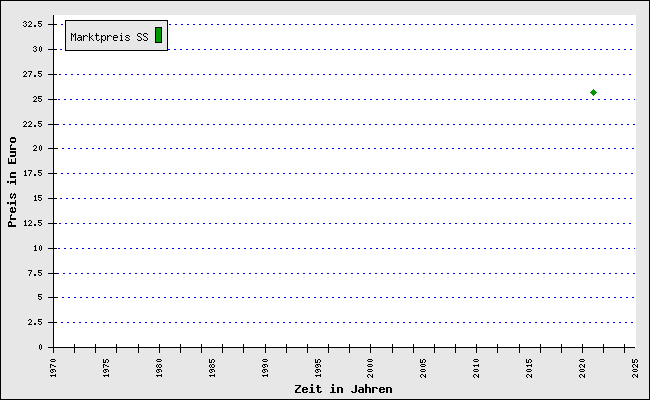
Task: Select the 2025 year label
Action: (x=634, y=366)
